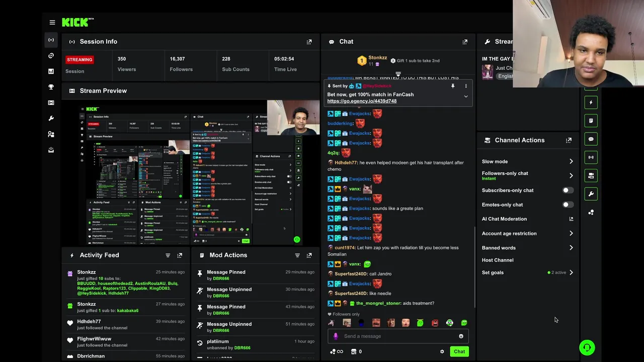Expand Banned words settings
This screenshot has height=362, width=644.
point(571,248)
